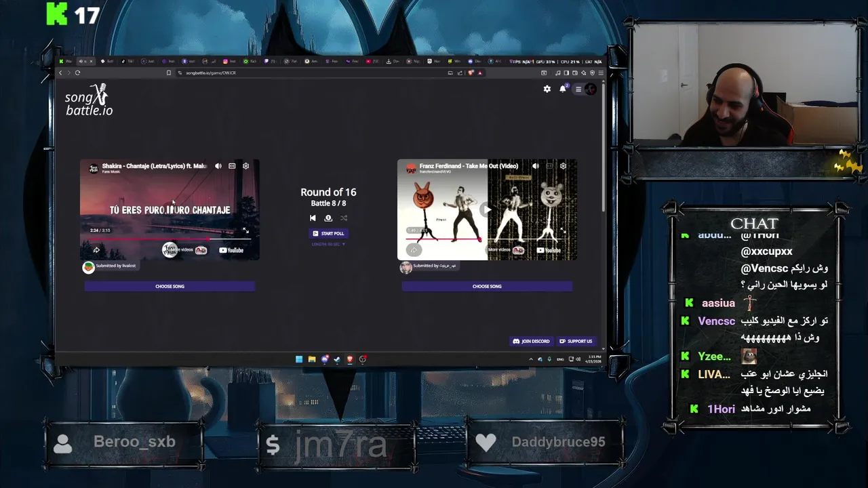Open the Fans Music channel avatar
868x488 pixels.
click(x=94, y=168)
